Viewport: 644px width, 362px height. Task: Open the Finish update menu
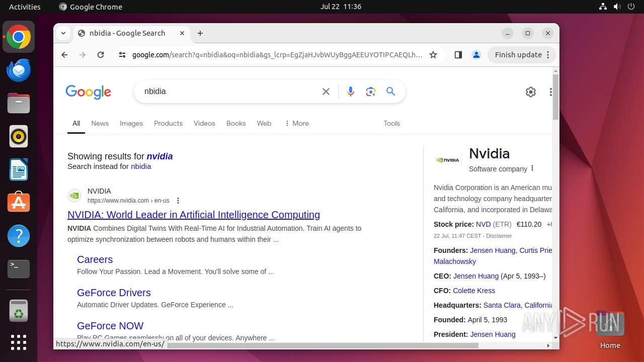[522, 55]
